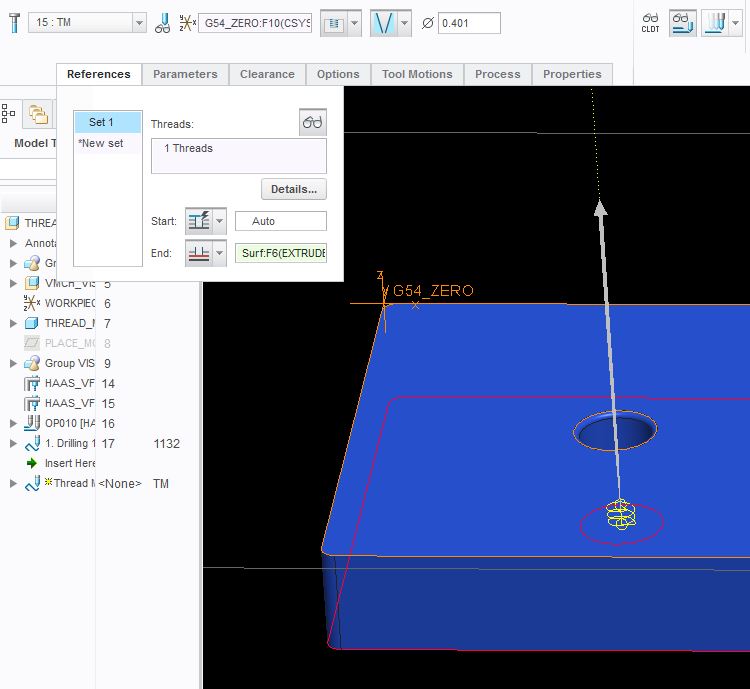
Task: Click the G54_ZERO label in viewport
Action: click(x=433, y=290)
